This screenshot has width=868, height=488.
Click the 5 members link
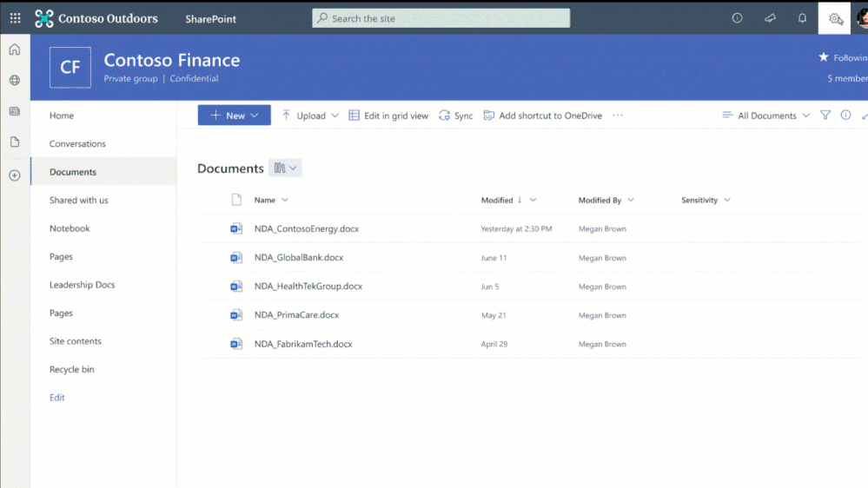point(847,78)
